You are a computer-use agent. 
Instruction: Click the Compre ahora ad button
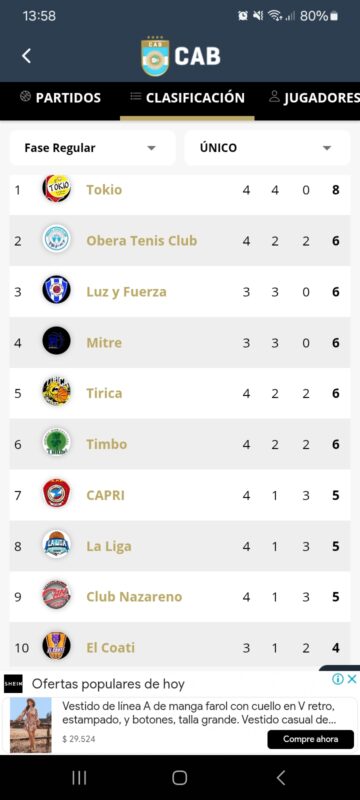click(311, 739)
